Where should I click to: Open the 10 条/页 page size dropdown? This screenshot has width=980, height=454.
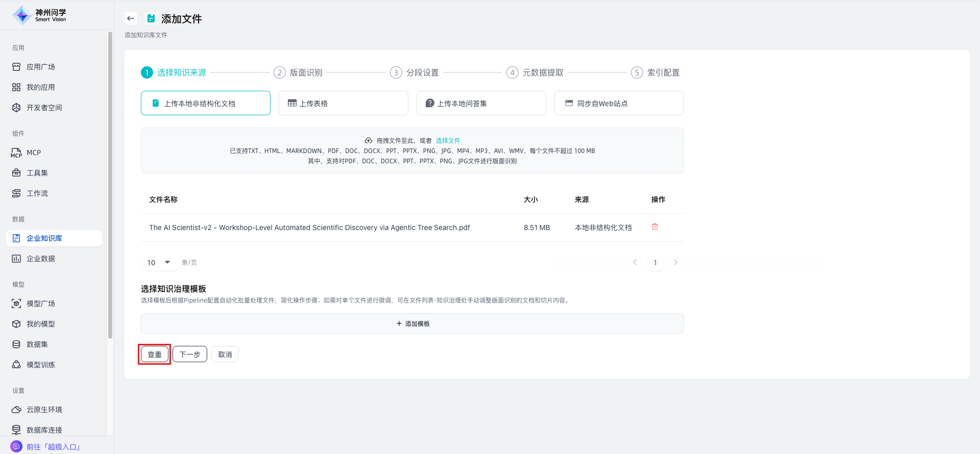[159, 262]
